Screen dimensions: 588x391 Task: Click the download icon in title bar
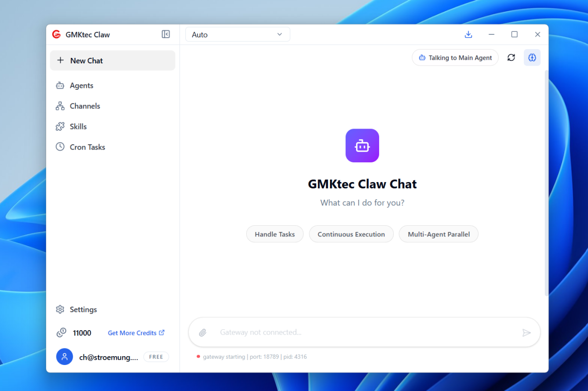(x=468, y=34)
